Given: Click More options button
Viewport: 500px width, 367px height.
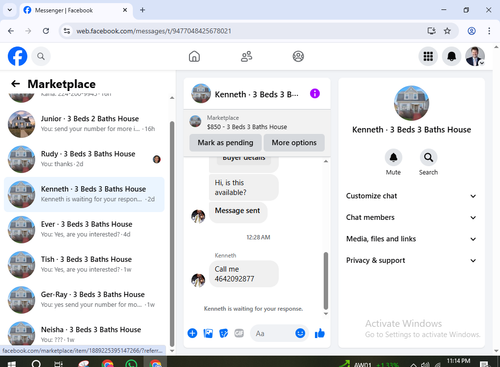Looking at the screenshot, I should pyautogui.click(x=294, y=143).
